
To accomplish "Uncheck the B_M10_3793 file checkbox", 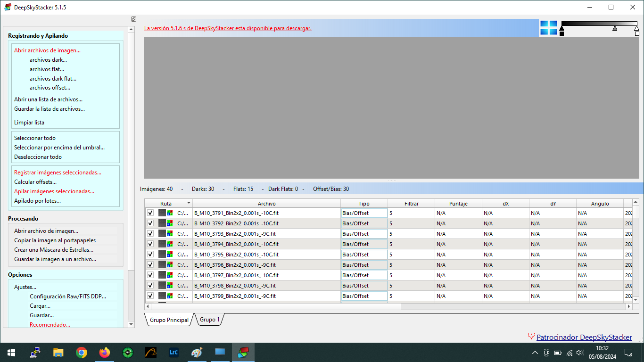I will [x=150, y=233].
